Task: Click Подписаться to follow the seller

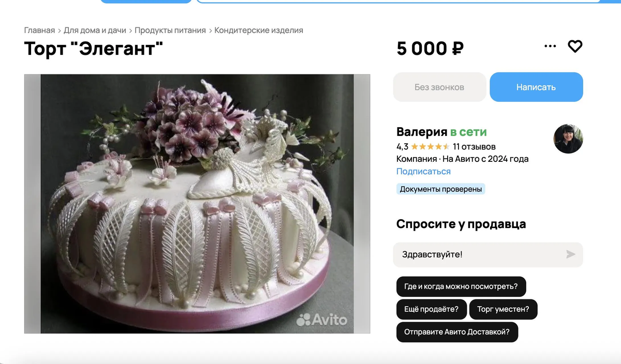Action: coord(423,172)
